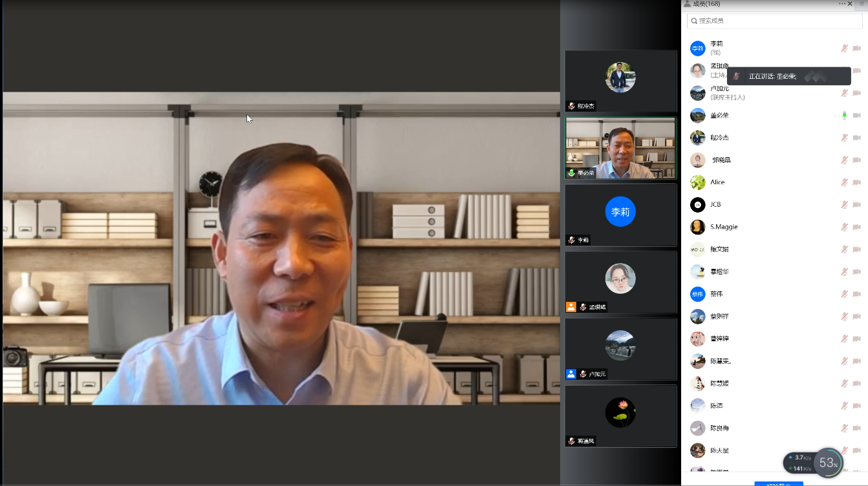The image size is (868, 486).
Task: Click disabled camera icon beside JCB
Action: click(x=856, y=205)
